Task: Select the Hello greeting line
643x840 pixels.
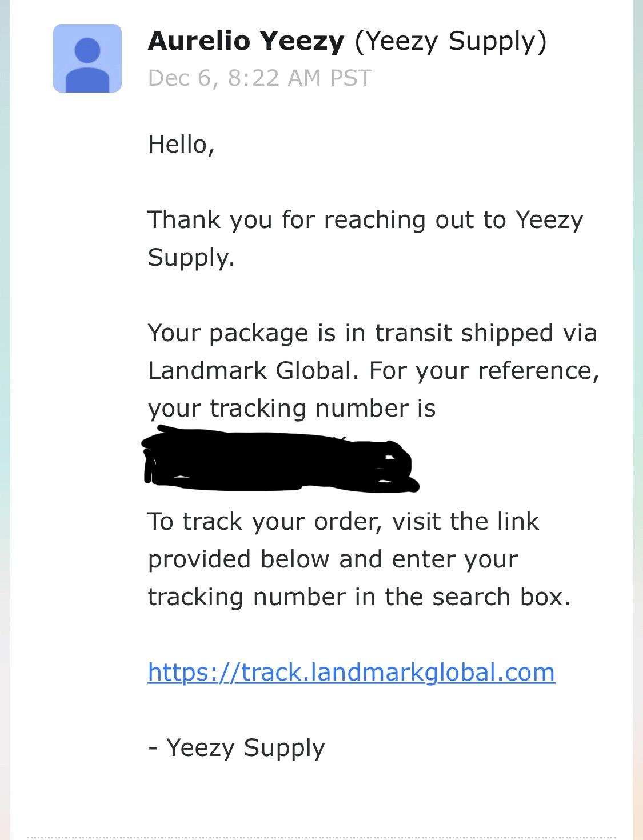Action: [183, 143]
